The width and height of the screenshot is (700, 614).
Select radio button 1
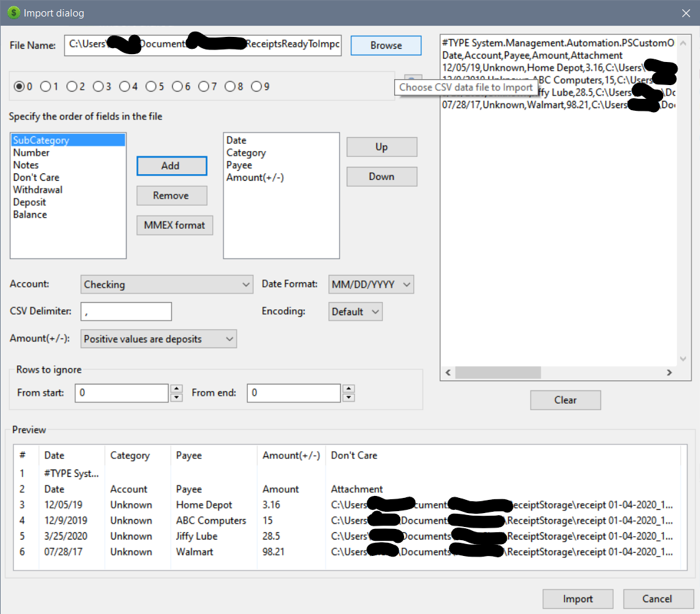[x=45, y=86]
